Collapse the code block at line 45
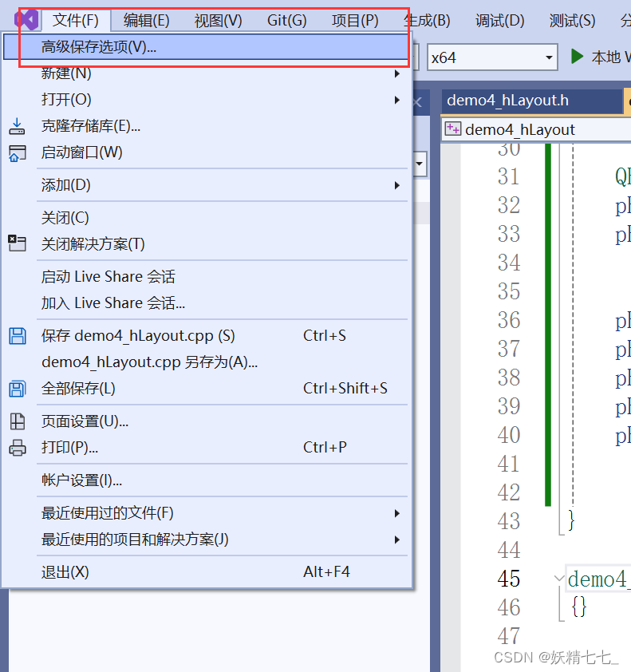 tap(558, 578)
